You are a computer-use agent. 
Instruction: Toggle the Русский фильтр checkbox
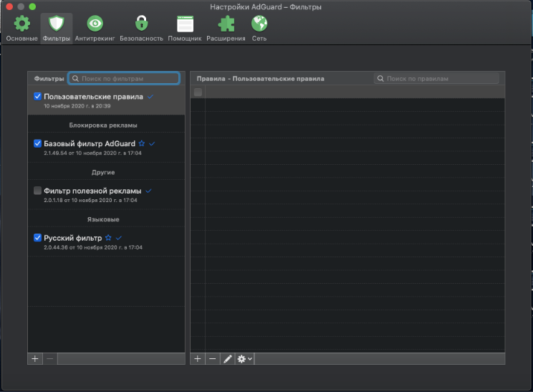pyautogui.click(x=38, y=237)
